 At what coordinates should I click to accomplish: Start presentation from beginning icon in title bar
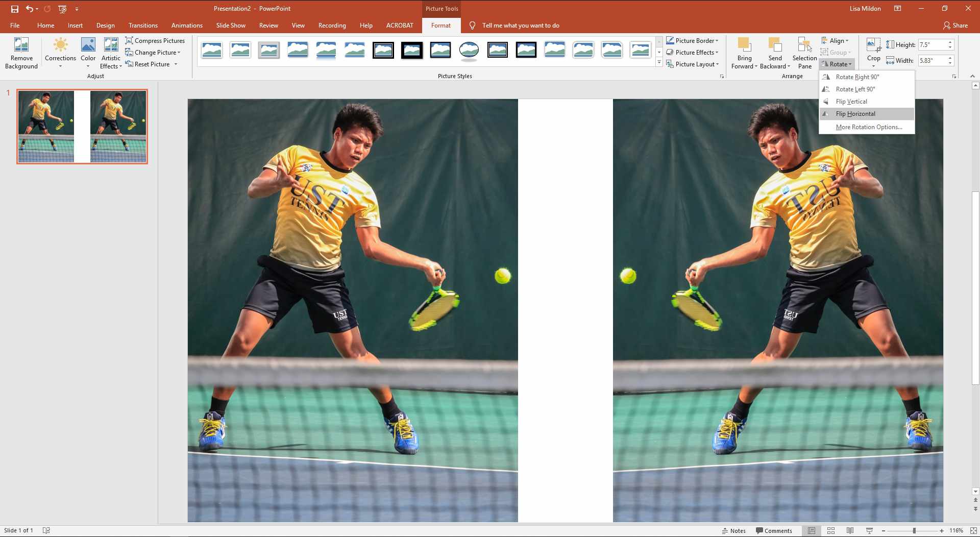[x=62, y=9]
